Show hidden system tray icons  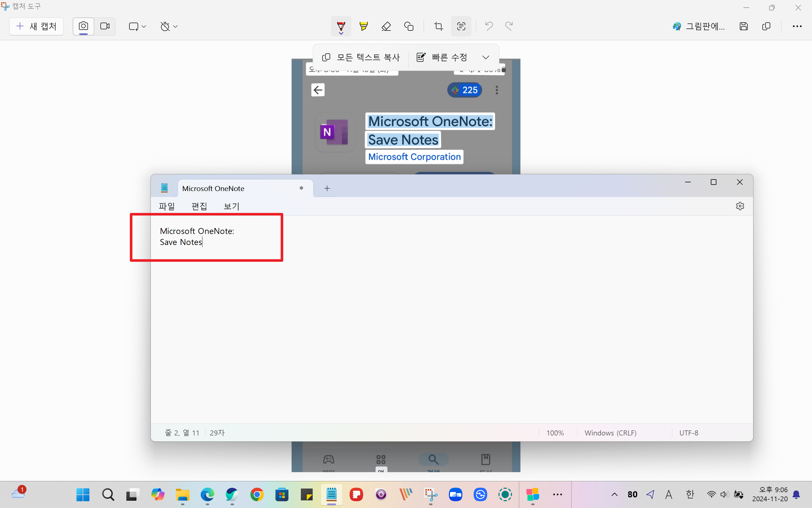[x=614, y=494]
